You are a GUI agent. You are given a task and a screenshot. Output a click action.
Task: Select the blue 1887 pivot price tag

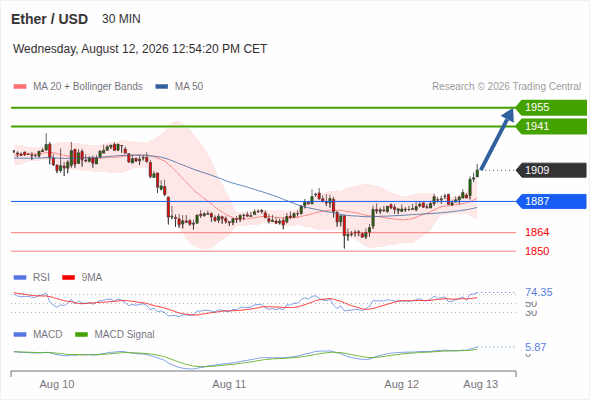(551, 201)
